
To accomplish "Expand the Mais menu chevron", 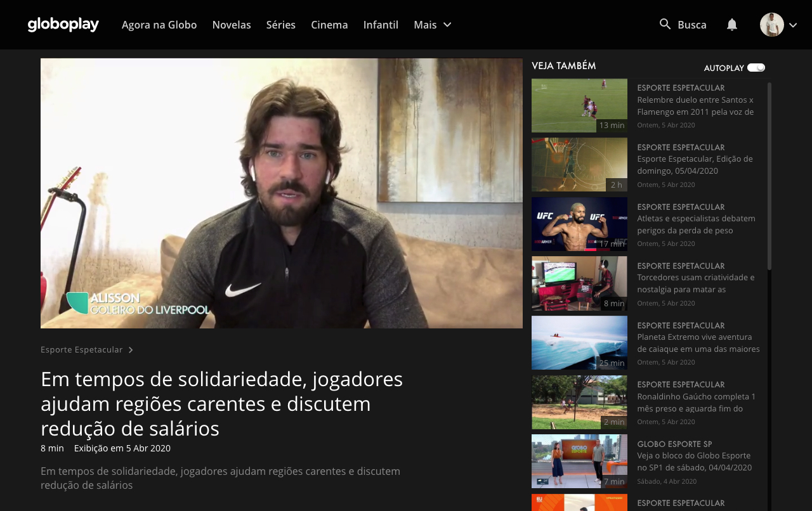I will click(447, 25).
